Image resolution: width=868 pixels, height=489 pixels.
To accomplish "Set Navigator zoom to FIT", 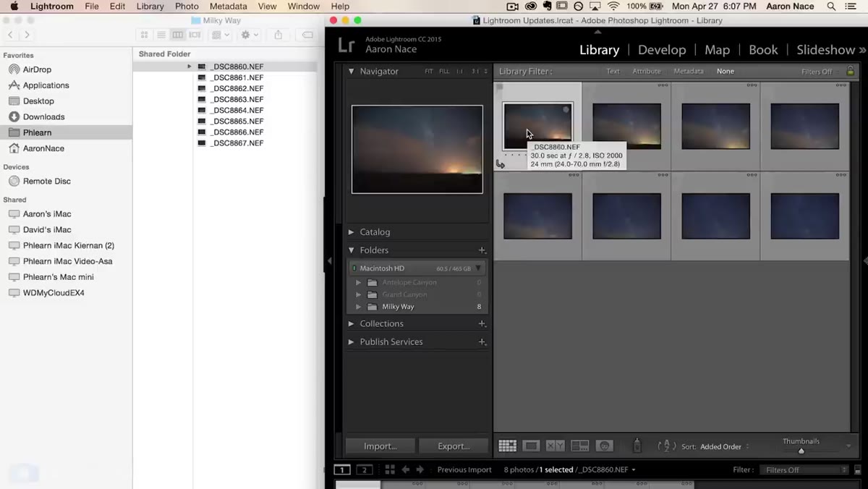I will [x=429, y=72].
